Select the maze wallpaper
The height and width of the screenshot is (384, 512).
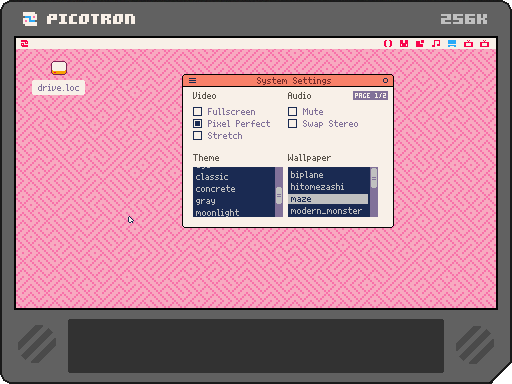[x=329, y=199]
